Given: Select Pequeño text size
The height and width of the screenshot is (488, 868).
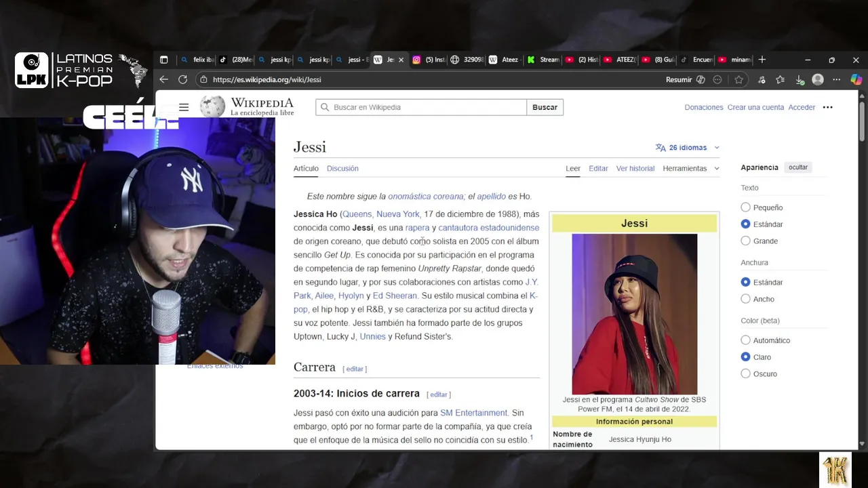Looking at the screenshot, I should [x=745, y=207].
